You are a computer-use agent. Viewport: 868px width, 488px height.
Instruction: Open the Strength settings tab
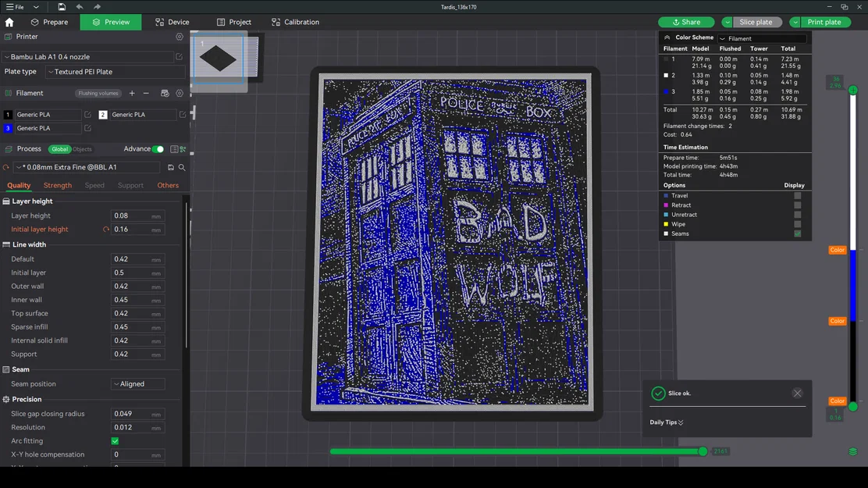tap(58, 186)
